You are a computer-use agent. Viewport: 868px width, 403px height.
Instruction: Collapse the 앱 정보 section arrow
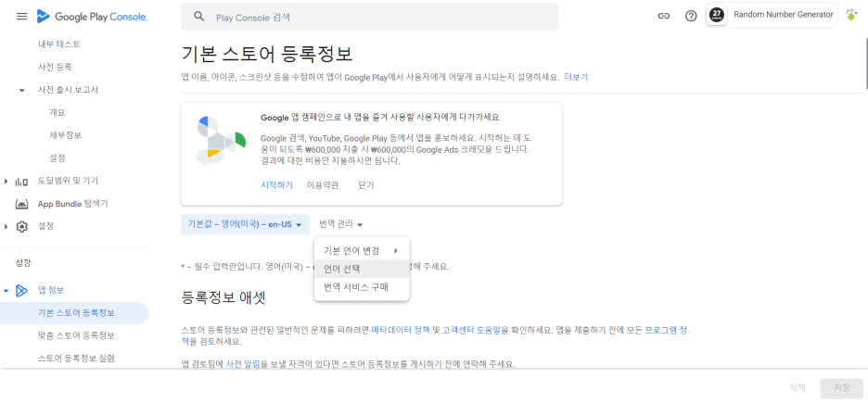pos(6,290)
